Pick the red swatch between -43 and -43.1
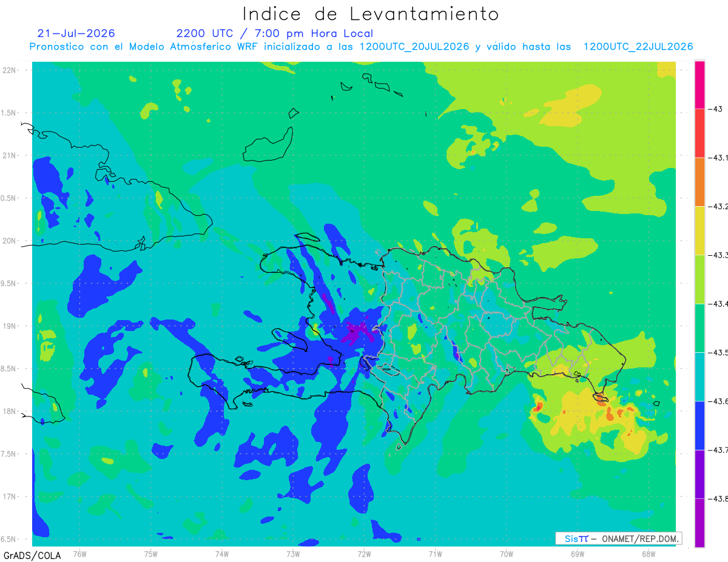 pos(699,133)
